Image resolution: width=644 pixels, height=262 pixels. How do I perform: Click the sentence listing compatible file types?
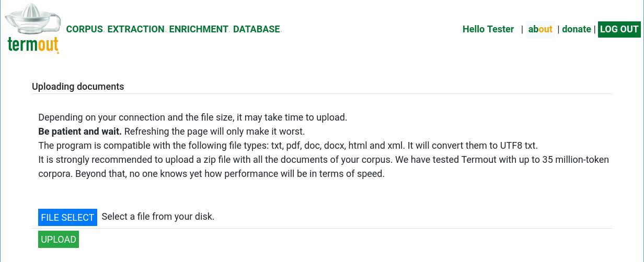click(287, 145)
